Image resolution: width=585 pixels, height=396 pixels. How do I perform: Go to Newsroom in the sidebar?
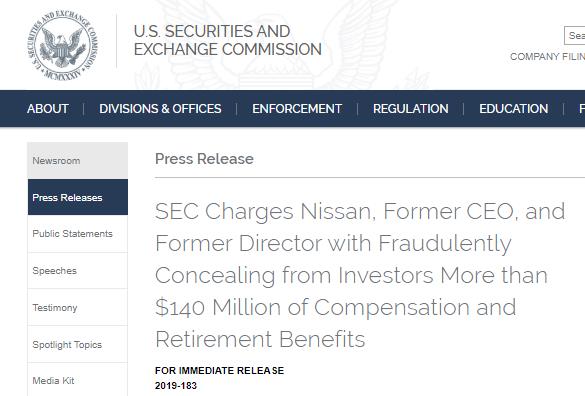[x=78, y=160]
